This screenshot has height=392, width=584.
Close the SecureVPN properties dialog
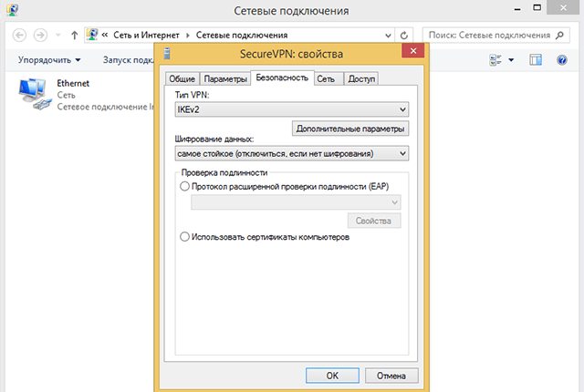[413, 50]
